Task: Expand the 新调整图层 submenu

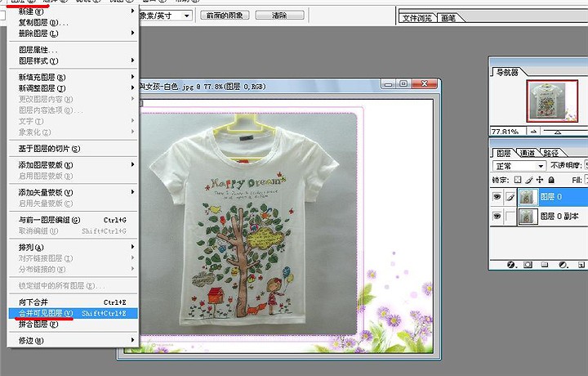Action: pyautogui.click(x=132, y=87)
